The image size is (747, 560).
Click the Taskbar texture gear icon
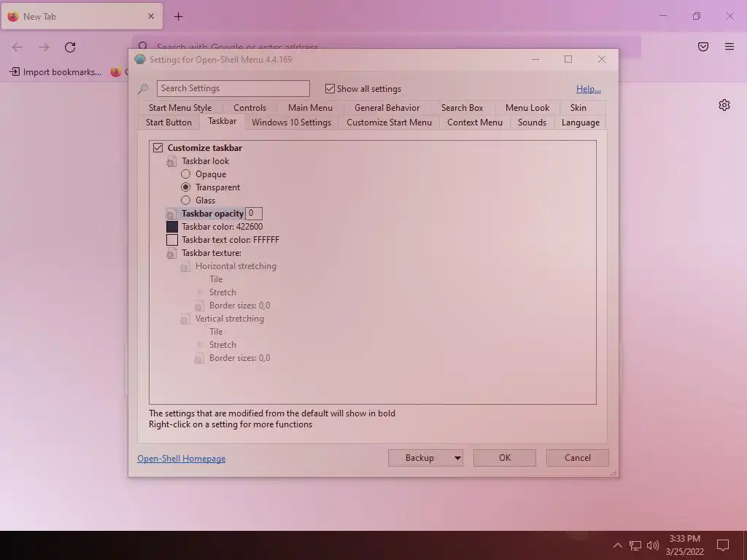(x=171, y=254)
